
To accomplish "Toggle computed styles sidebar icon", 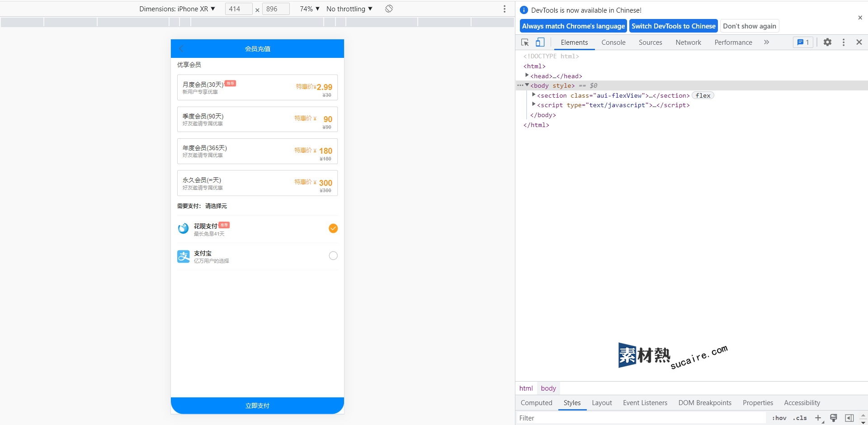I will pyautogui.click(x=849, y=418).
